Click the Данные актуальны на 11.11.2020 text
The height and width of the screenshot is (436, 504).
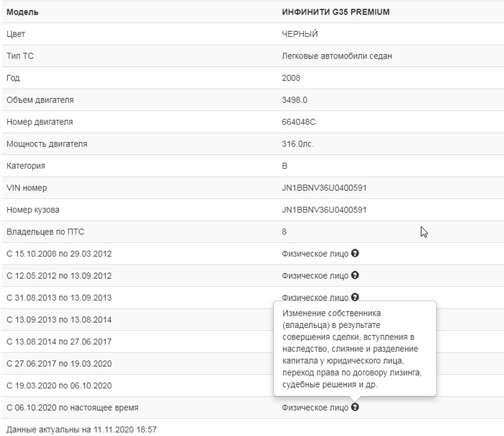(81, 430)
